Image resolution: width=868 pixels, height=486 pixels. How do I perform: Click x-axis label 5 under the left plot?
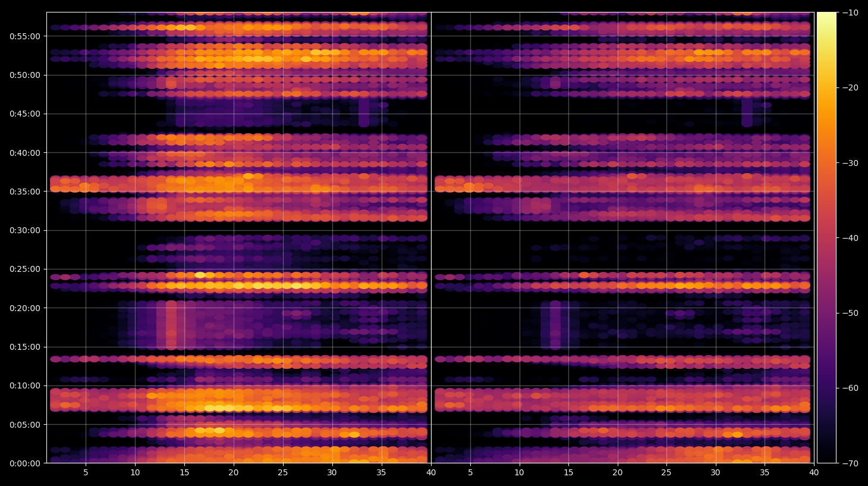coord(86,473)
